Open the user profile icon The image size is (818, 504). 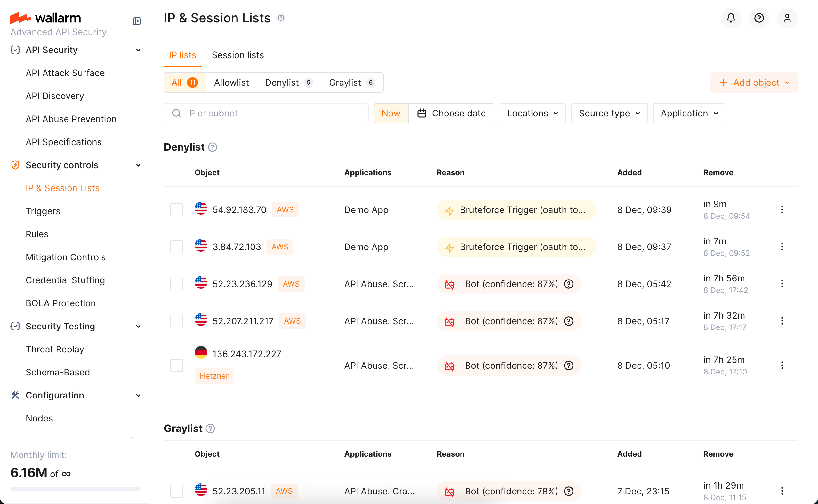point(787,18)
